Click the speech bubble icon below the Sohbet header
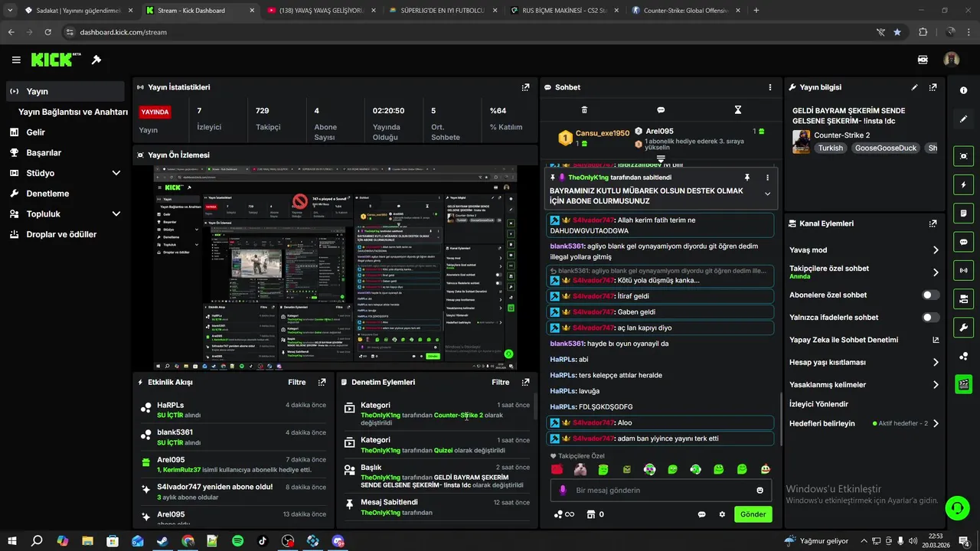This screenshot has width=980, height=551. pyautogui.click(x=661, y=110)
